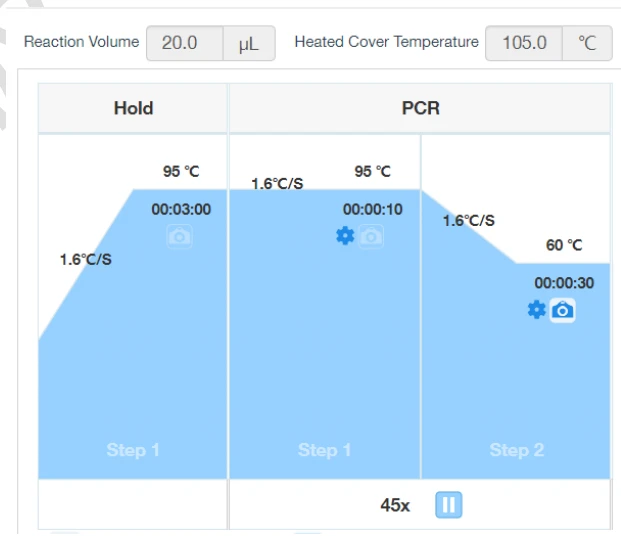Select the PCR stage header
The width and height of the screenshot is (621, 537).
pyautogui.click(x=419, y=108)
